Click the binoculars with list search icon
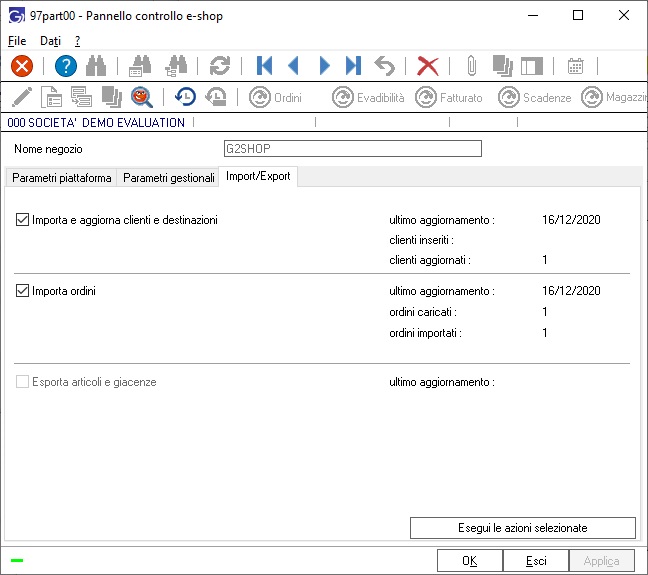648x575 pixels. coord(140,66)
